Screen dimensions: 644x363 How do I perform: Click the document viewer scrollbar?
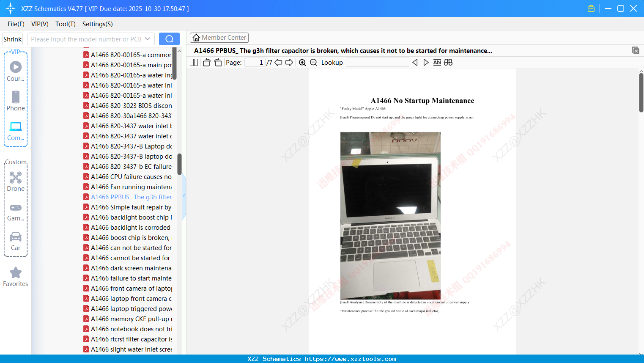[641, 93]
